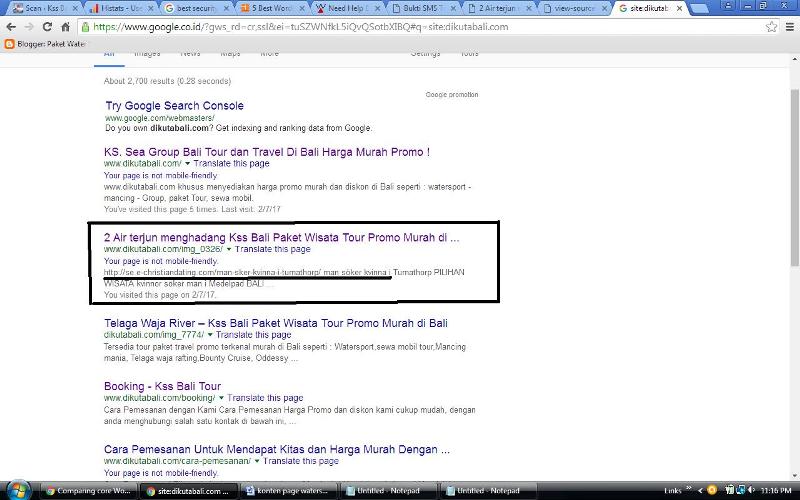Open KS. Sea Group Bali Tour result

click(x=267, y=152)
